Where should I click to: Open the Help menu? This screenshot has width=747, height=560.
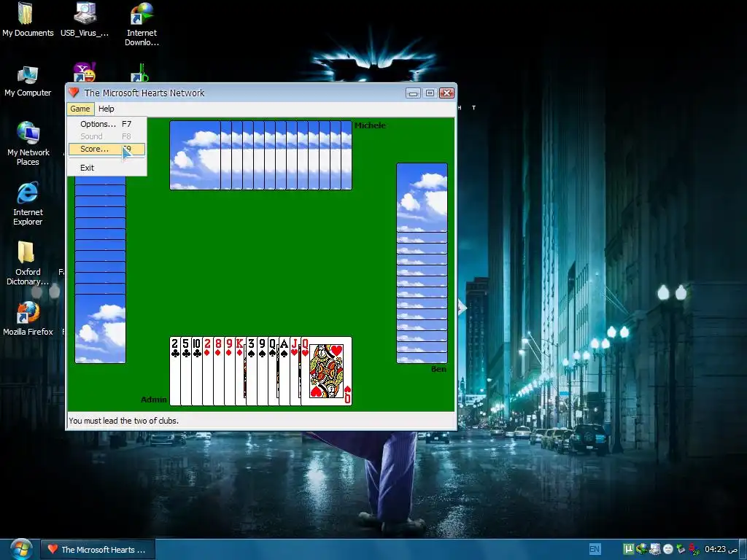pyautogui.click(x=107, y=109)
